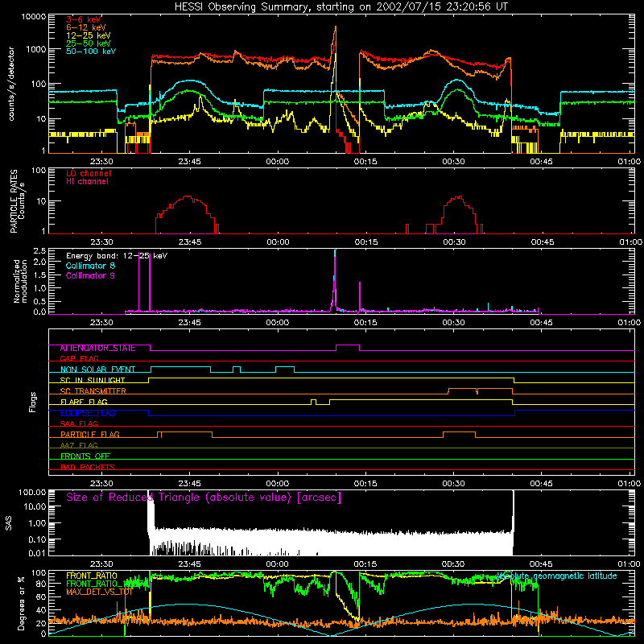
Task: Click the Absolute geomagnetic latitude label
Action: [x=556, y=576]
